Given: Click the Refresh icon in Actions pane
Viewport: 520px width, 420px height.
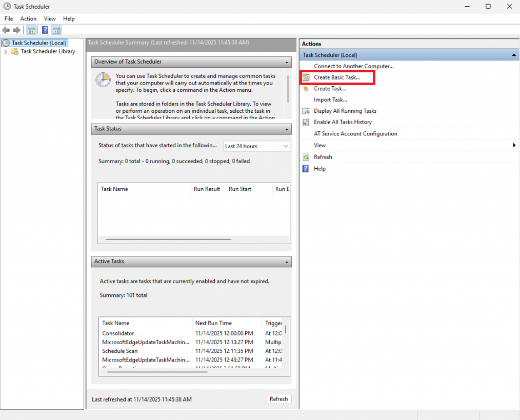Looking at the screenshot, I should 305,157.
